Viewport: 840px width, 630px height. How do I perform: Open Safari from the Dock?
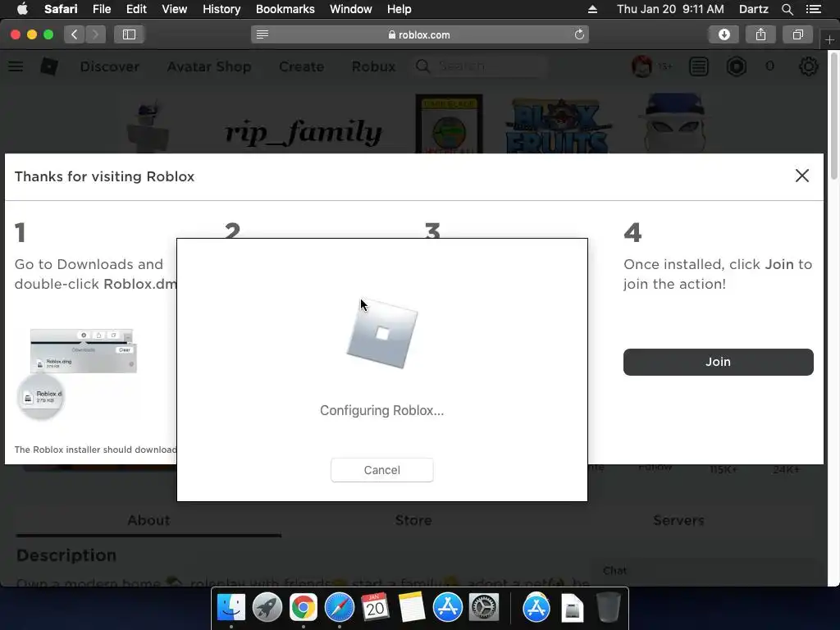click(339, 608)
